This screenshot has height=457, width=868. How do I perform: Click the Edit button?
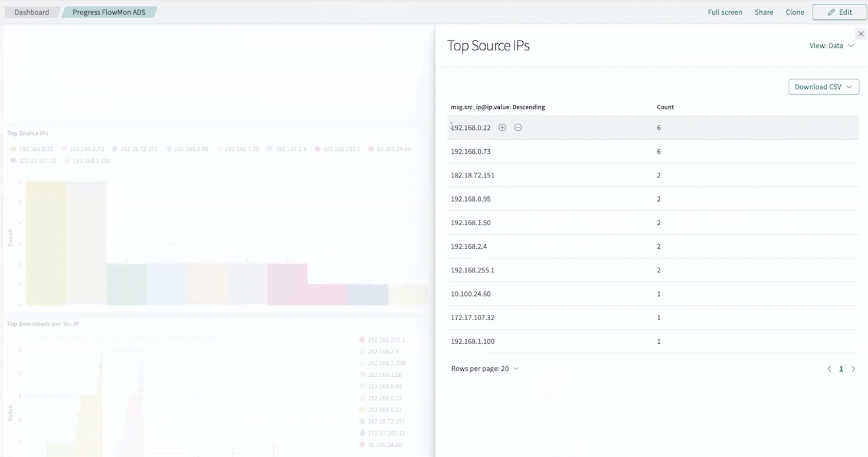coord(840,12)
